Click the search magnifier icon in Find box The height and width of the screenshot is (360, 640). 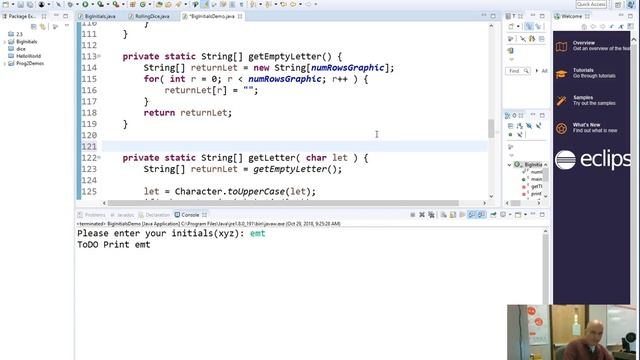[x=526, y=71]
